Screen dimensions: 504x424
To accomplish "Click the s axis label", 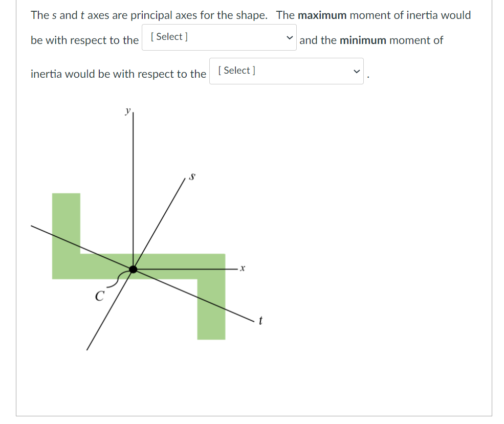I will [191, 176].
